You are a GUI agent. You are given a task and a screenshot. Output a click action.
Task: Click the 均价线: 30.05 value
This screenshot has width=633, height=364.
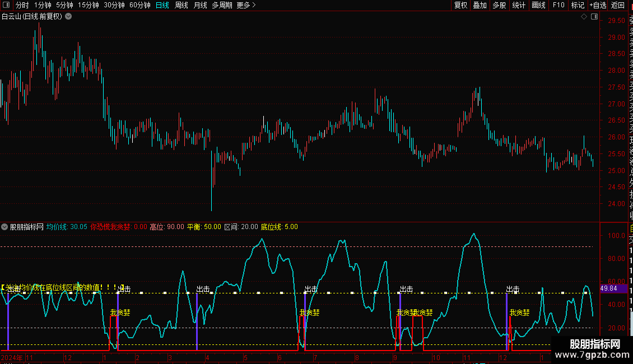[67, 227]
